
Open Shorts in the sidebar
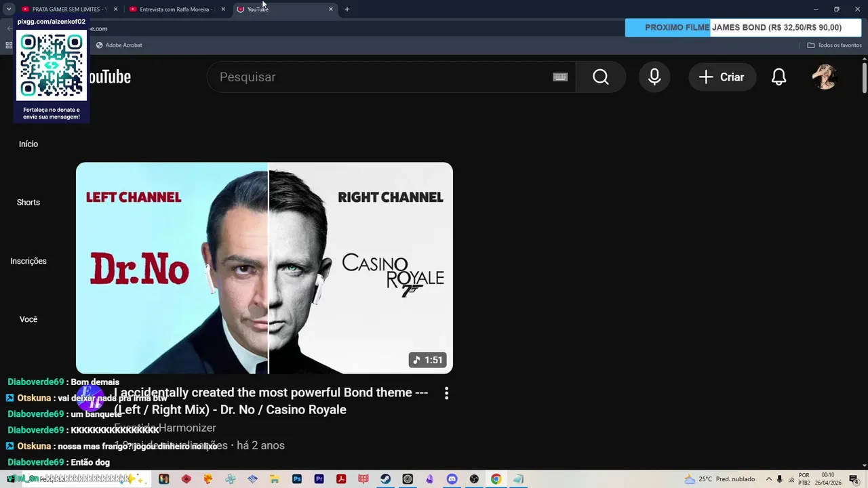click(x=28, y=202)
